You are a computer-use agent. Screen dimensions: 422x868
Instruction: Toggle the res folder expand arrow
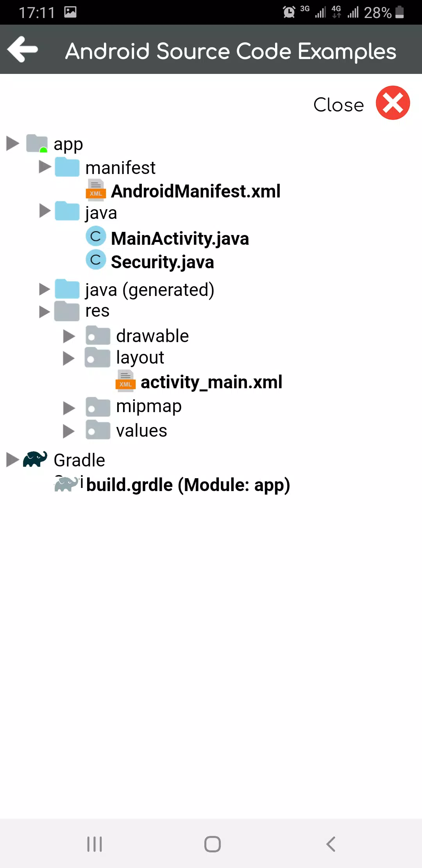[x=45, y=312]
